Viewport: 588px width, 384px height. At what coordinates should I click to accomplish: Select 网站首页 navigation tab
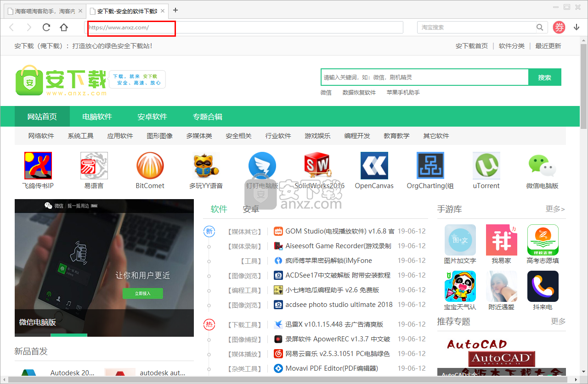tap(42, 117)
